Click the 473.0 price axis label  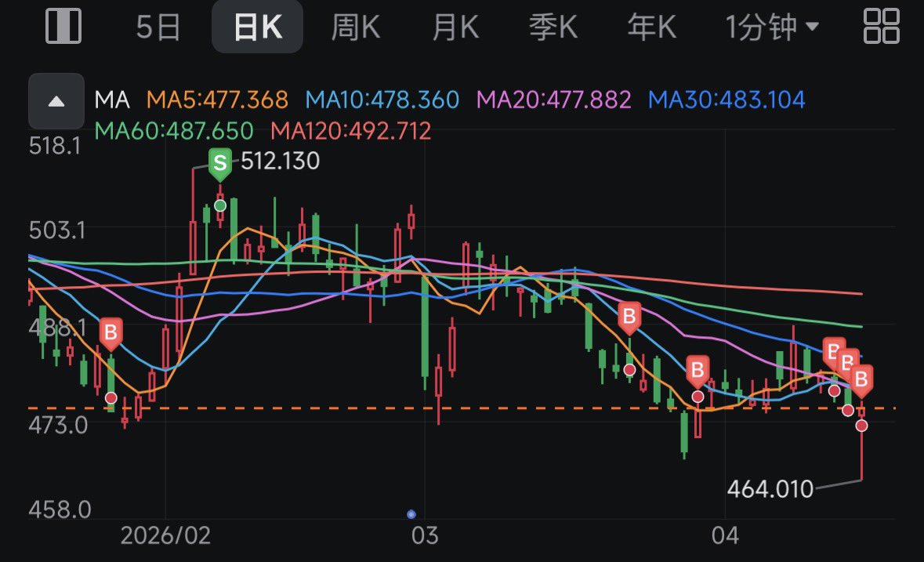(58, 425)
